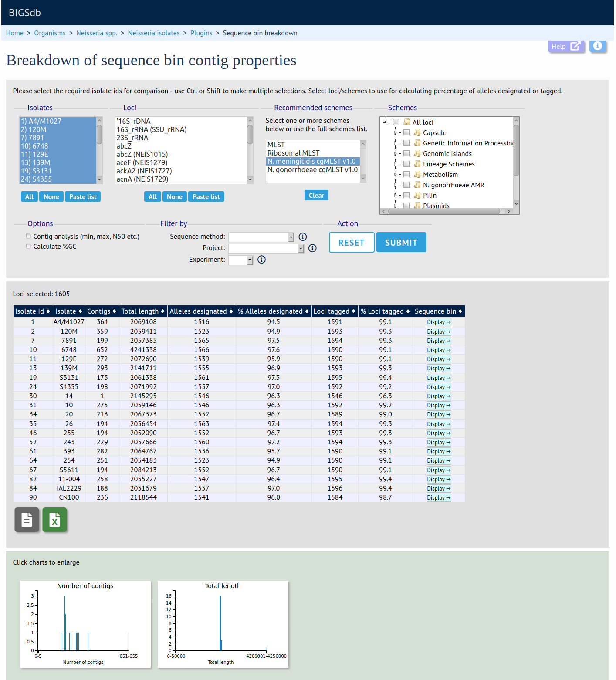
Task: Tick the Calculate %GC checkbox
Action: [28, 247]
